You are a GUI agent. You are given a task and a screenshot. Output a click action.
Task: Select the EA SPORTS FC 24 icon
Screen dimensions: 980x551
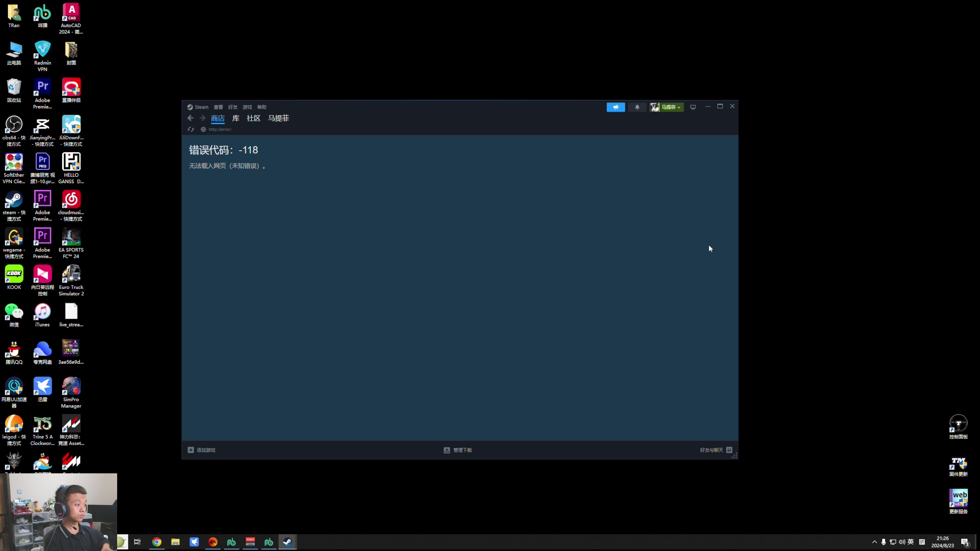point(71,243)
